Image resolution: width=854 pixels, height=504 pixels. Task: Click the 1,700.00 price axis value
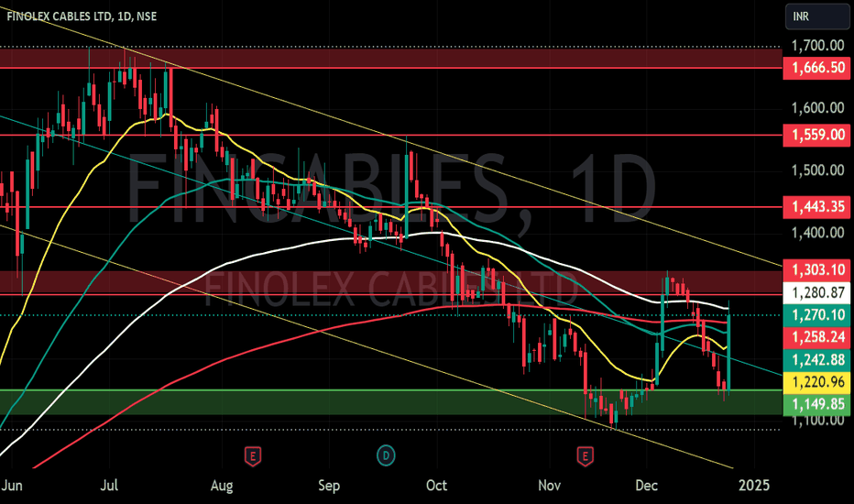coord(818,45)
